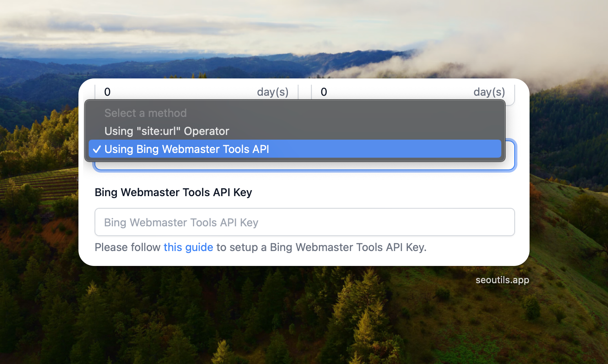Open the this guide link

click(188, 247)
